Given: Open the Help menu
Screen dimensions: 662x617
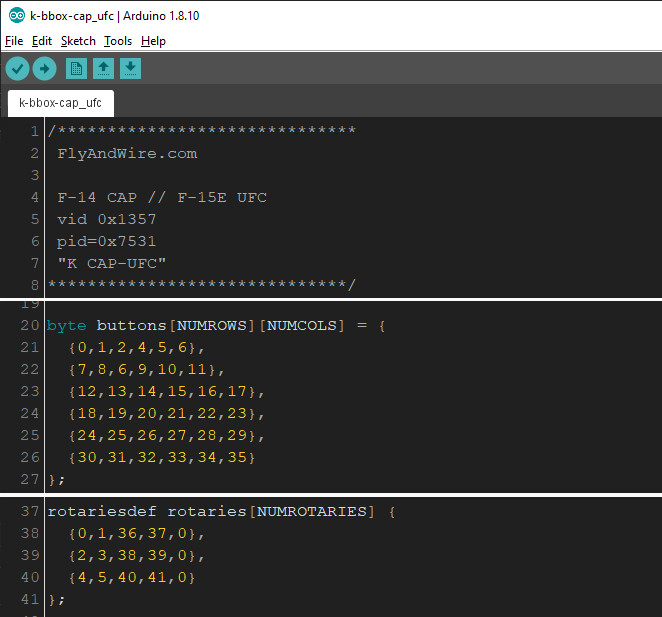Looking at the screenshot, I should pos(153,41).
